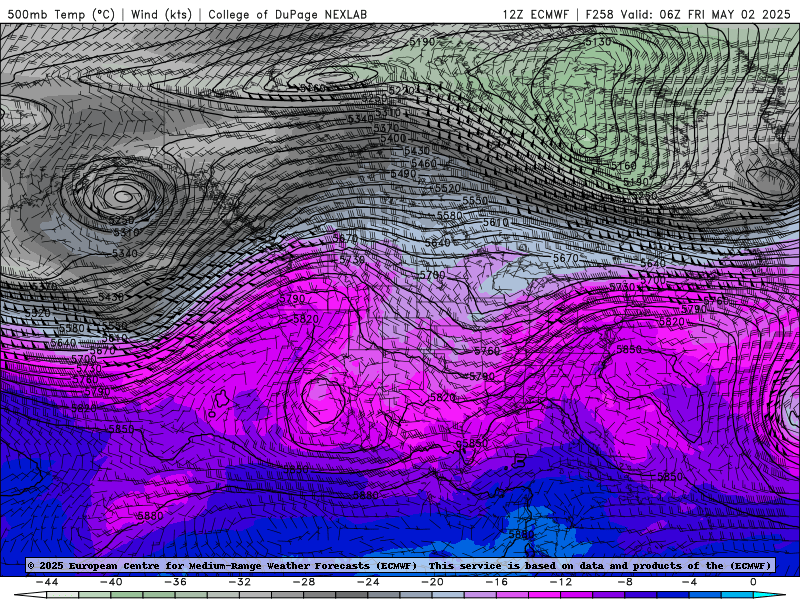
Task: Click the 'Wind (kts)' header label
Action: [x=161, y=14]
